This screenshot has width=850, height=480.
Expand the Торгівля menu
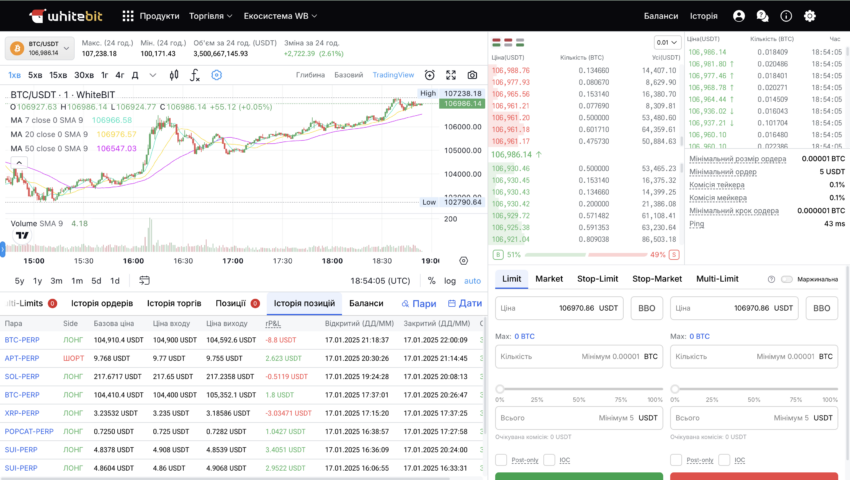[x=211, y=16]
